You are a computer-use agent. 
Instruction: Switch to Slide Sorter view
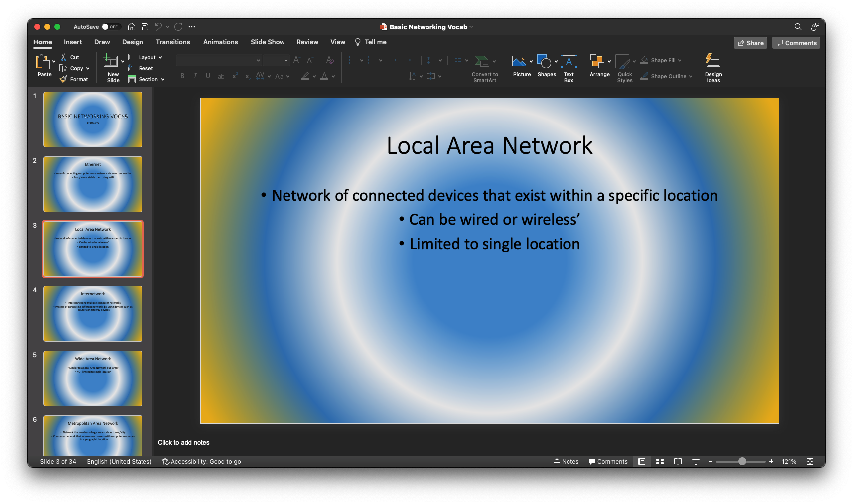pos(660,462)
